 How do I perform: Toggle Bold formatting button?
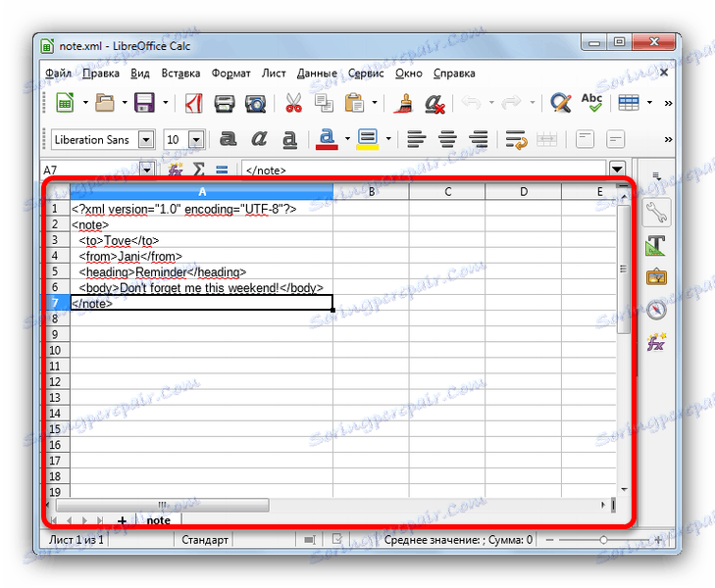click(x=228, y=139)
